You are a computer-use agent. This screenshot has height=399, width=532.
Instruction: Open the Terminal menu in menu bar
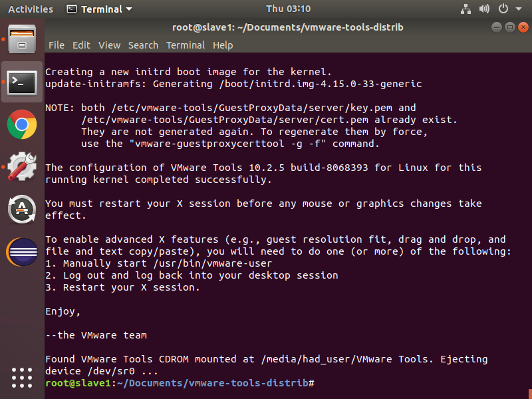(x=186, y=45)
